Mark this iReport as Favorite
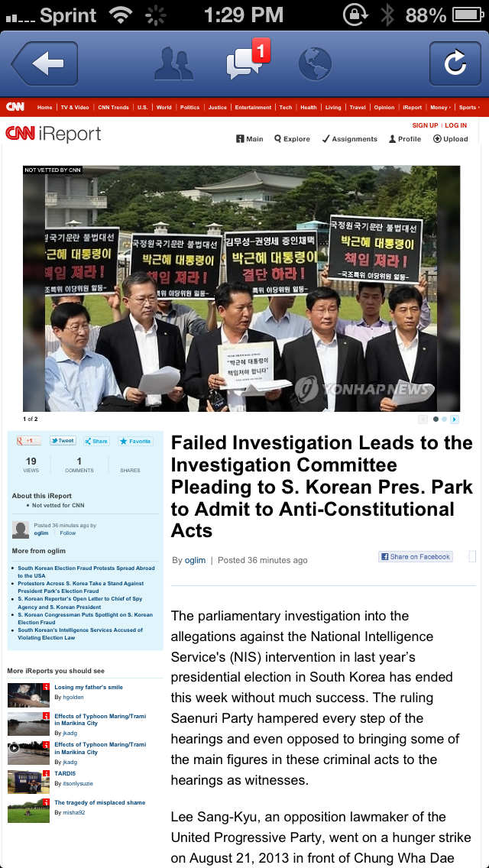Screen dimensions: 489x868 135,441
